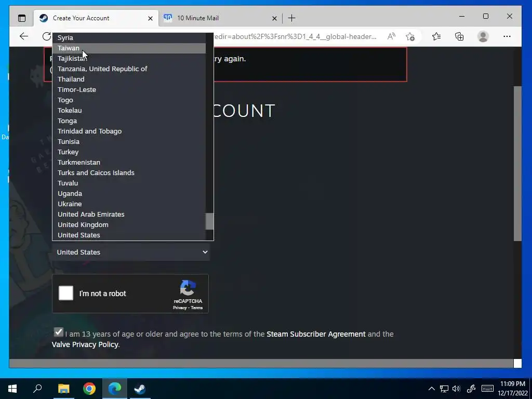This screenshot has width=532, height=399.
Task: Open a new browser tab
Action: (x=291, y=18)
